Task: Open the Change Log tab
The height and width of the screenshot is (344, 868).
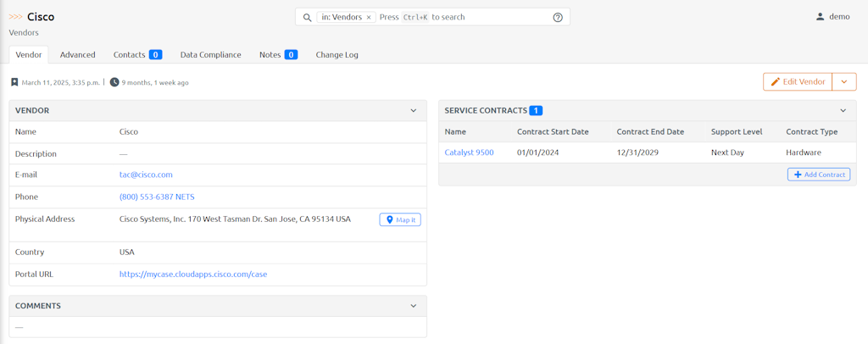Action: (x=337, y=54)
